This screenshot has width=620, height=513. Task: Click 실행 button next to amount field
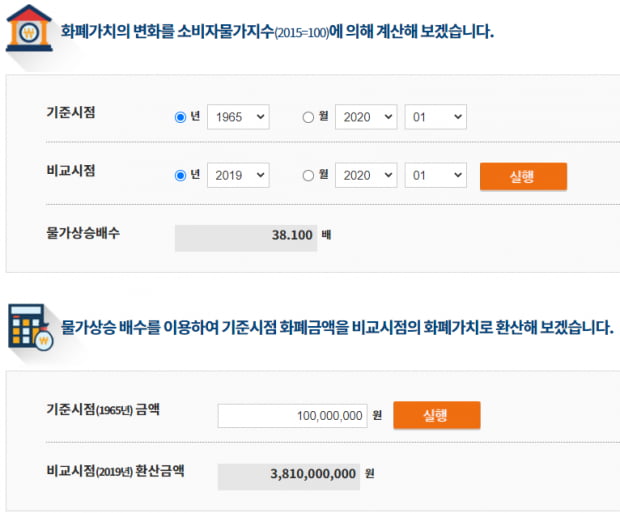point(437,415)
